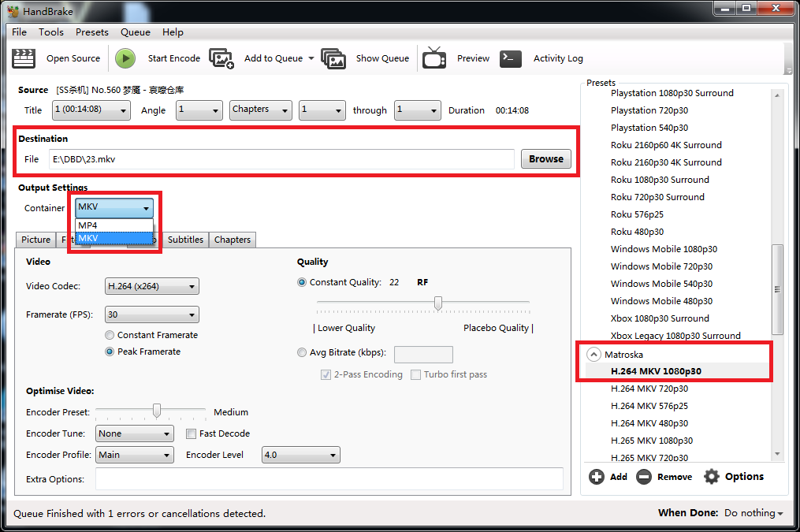Open the Framerate (FPS) dropdown

click(x=152, y=314)
